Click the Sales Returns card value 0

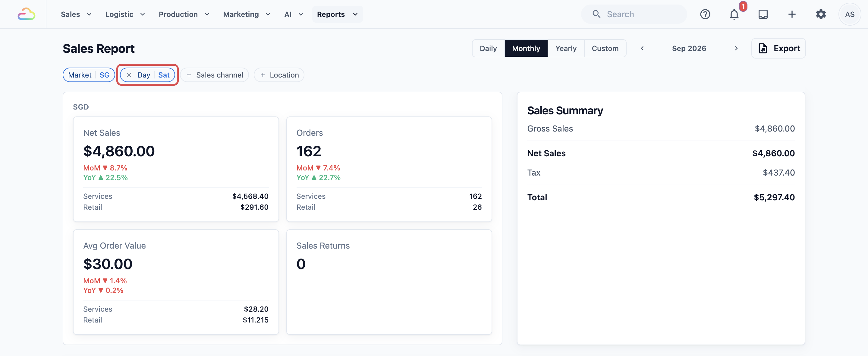301,264
